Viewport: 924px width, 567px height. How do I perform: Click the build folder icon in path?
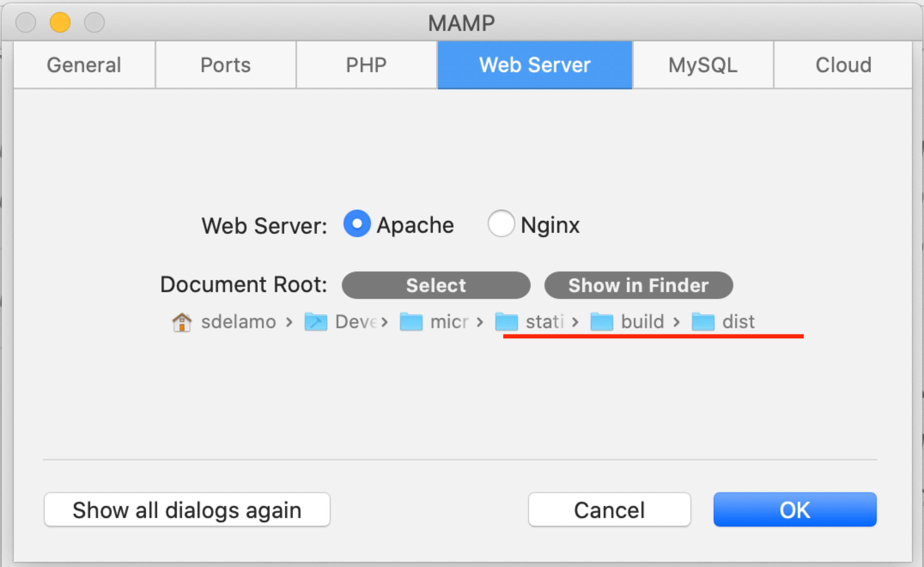tap(601, 322)
